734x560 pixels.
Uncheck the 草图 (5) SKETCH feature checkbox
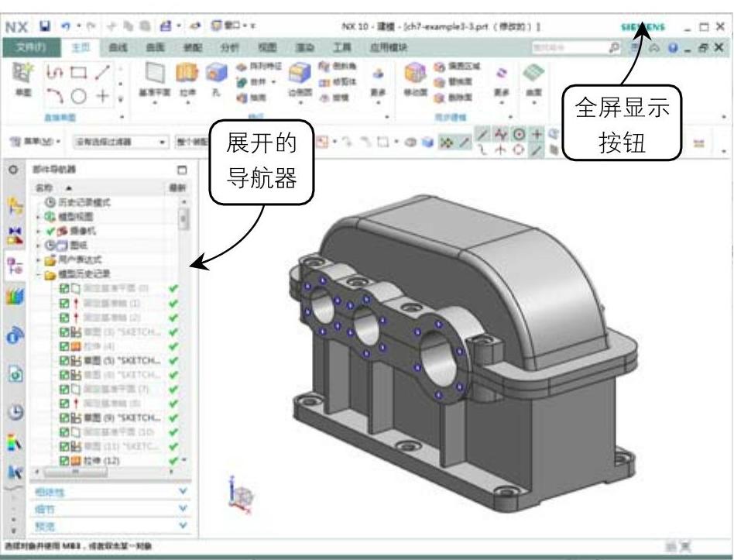coord(64,360)
